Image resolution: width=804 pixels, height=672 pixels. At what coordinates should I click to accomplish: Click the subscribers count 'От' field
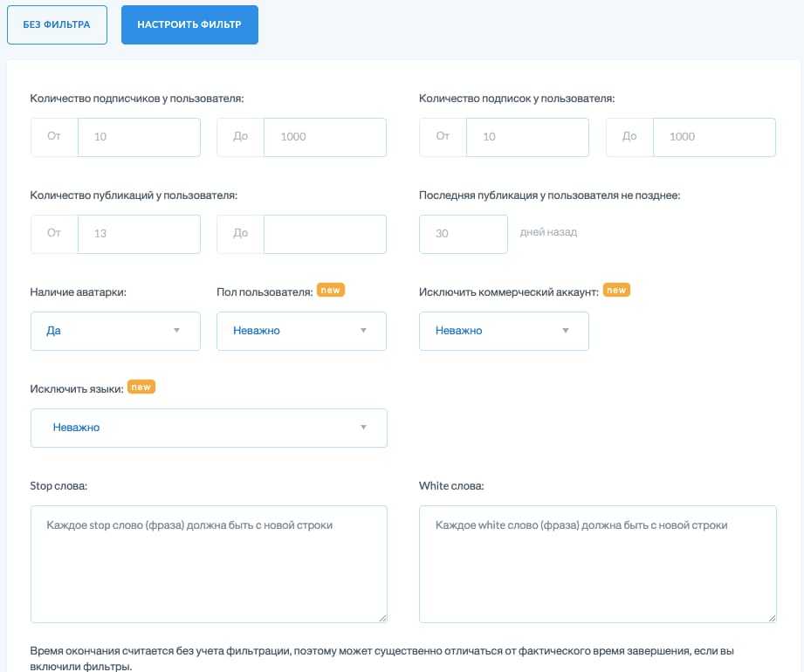click(139, 137)
